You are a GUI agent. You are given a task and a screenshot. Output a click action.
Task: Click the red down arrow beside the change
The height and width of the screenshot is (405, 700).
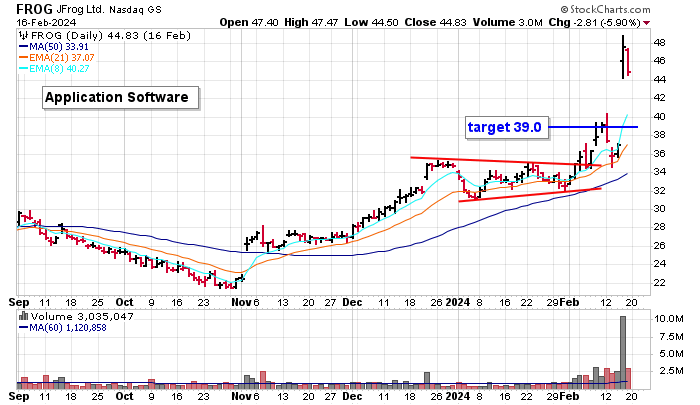pos(646,23)
